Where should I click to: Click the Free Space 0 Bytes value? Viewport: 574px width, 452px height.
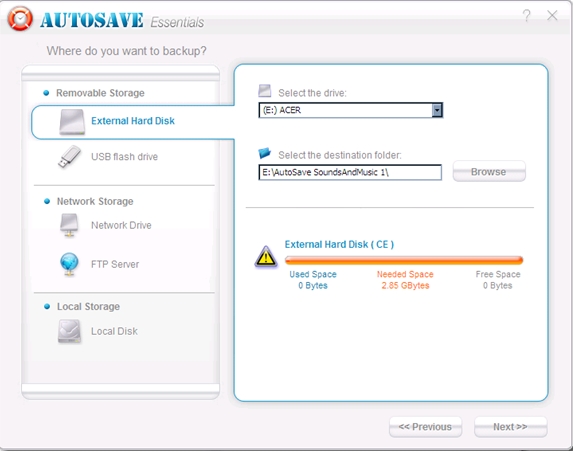pos(497,285)
